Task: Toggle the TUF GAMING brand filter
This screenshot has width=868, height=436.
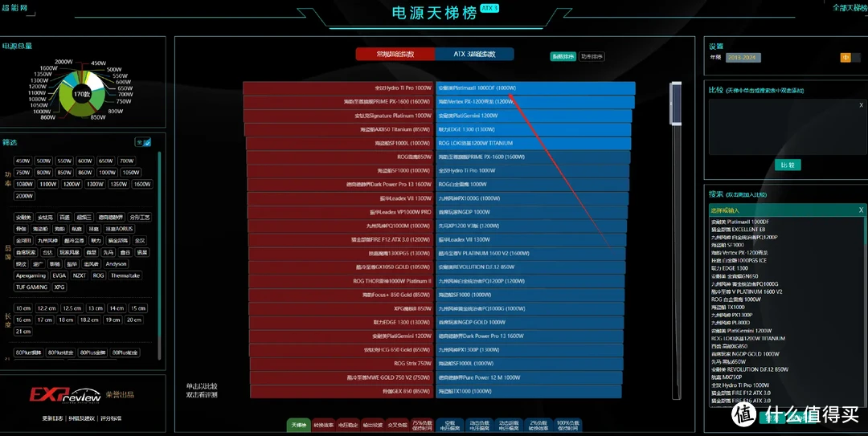Action: pyautogui.click(x=31, y=287)
